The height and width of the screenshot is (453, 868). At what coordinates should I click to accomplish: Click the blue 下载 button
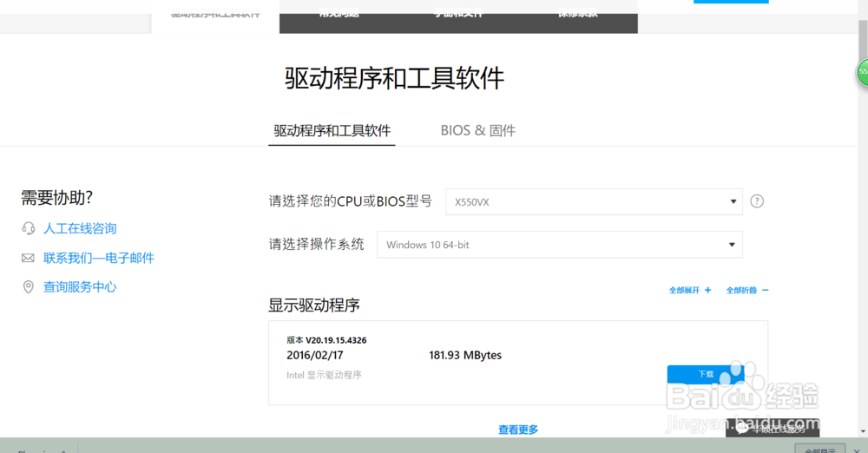(705, 374)
